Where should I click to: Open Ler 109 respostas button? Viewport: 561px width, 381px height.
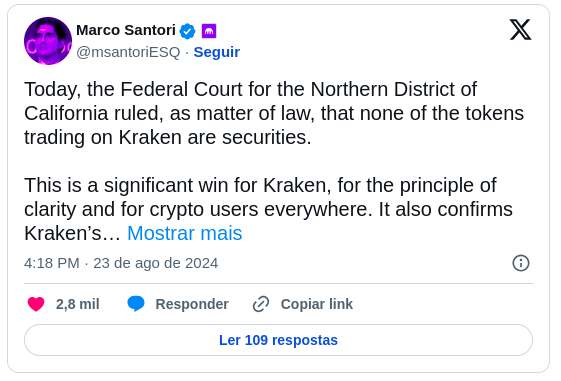click(x=278, y=340)
